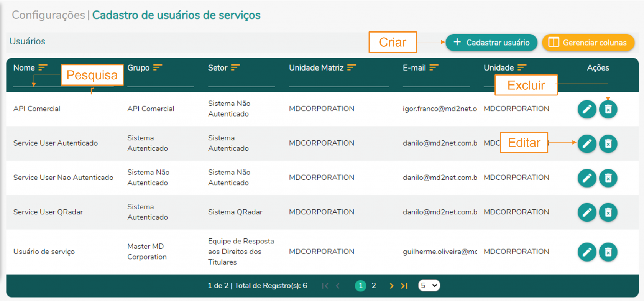Click the Configurações breadcrumb
644x301 pixels.
click(48, 15)
